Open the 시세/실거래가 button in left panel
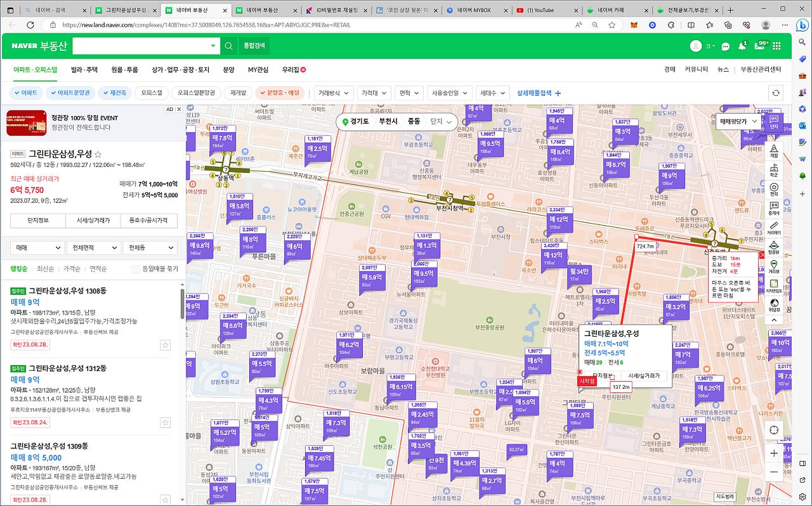This screenshot has height=506, width=812. [94, 220]
